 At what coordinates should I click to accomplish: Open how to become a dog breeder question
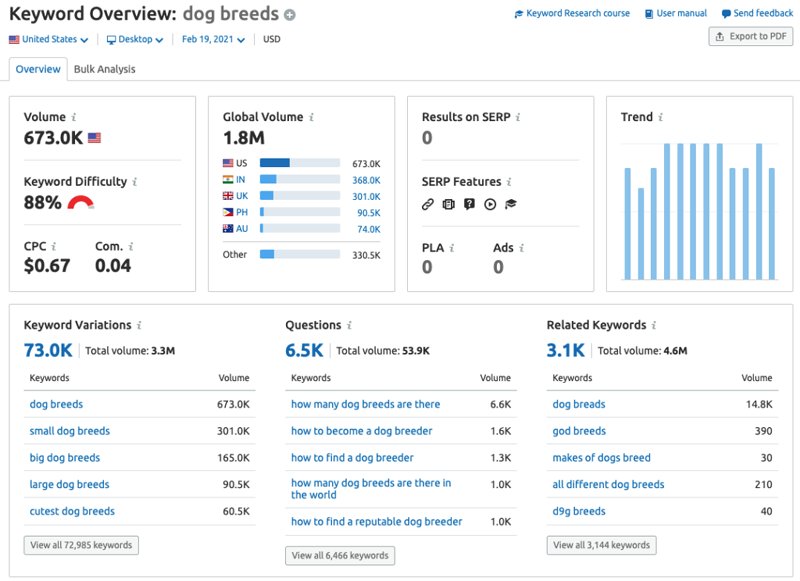click(x=362, y=431)
